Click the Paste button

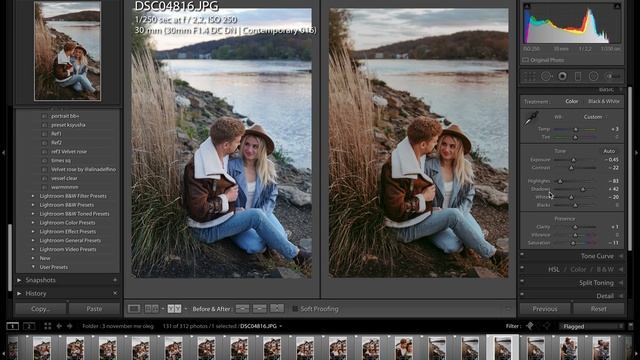[94, 309]
